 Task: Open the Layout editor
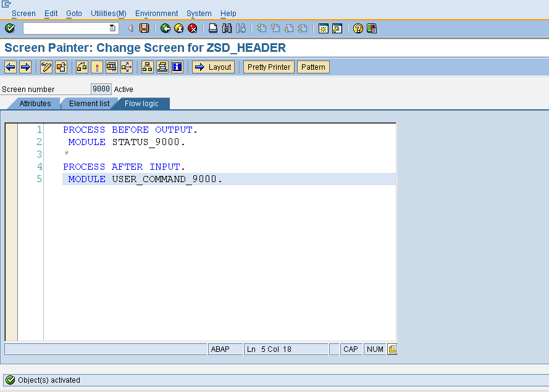click(213, 67)
